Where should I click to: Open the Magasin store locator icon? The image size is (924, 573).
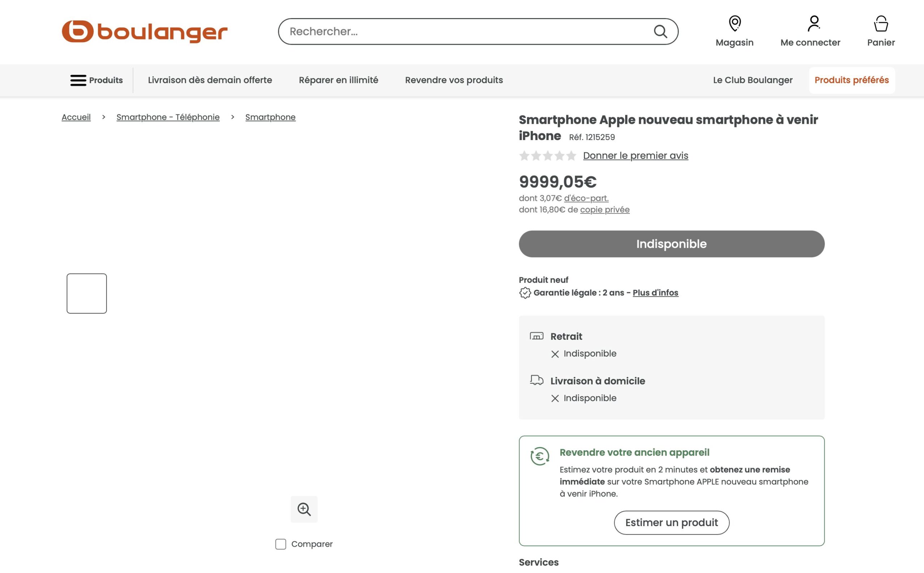point(735,23)
